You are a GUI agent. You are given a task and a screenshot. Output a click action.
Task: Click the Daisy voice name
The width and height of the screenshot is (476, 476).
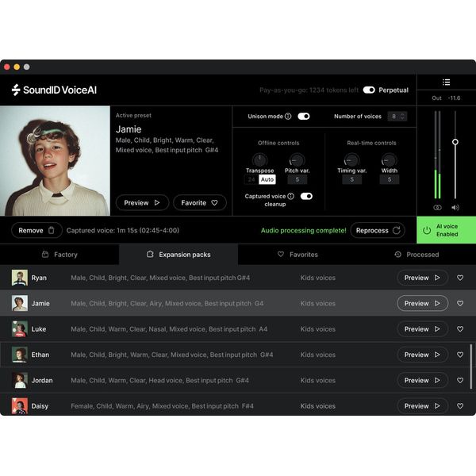point(40,406)
